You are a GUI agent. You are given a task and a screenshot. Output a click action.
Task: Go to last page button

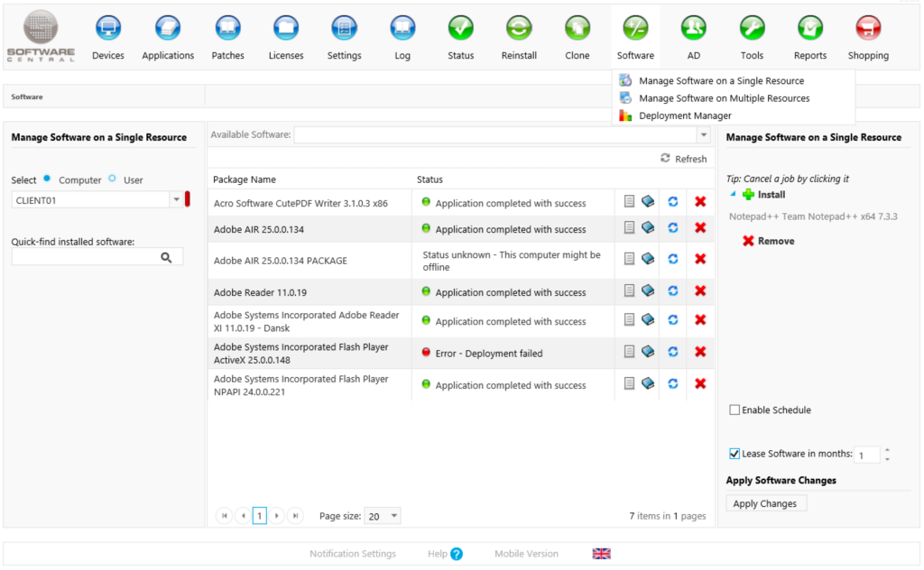pyautogui.click(x=295, y=516)
